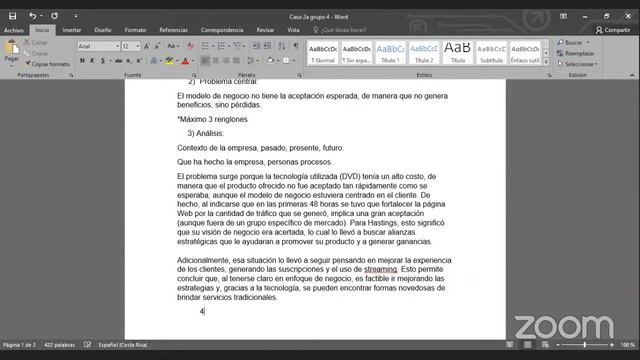Toggle show paragraph marks (¶)
The height and width of the screenshot is (360, 640).
coord(296,46)
